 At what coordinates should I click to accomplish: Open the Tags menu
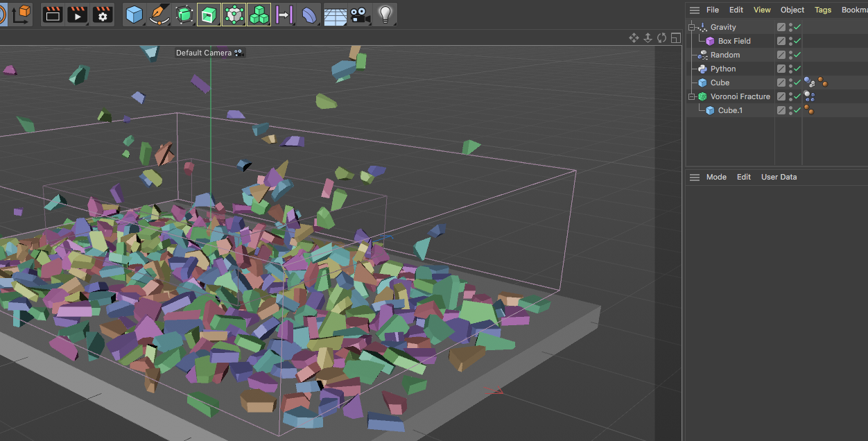pyautogui.click(x=823, y=10)
